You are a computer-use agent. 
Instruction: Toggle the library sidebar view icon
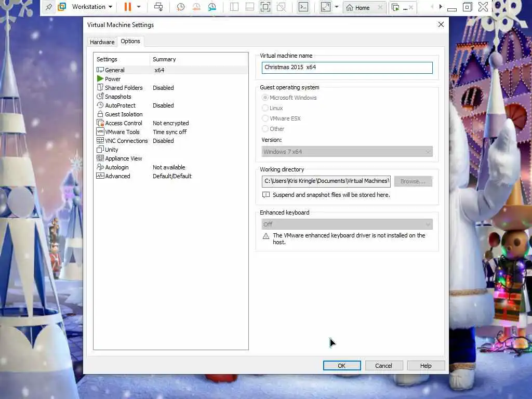pyautogui.click(x=234, y=7)
